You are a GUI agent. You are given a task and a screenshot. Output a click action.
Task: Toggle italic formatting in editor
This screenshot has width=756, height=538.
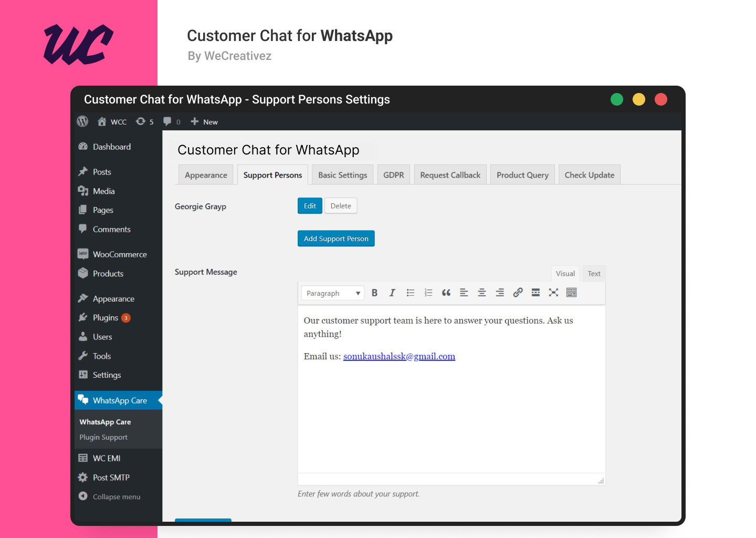tap(392, 293)
